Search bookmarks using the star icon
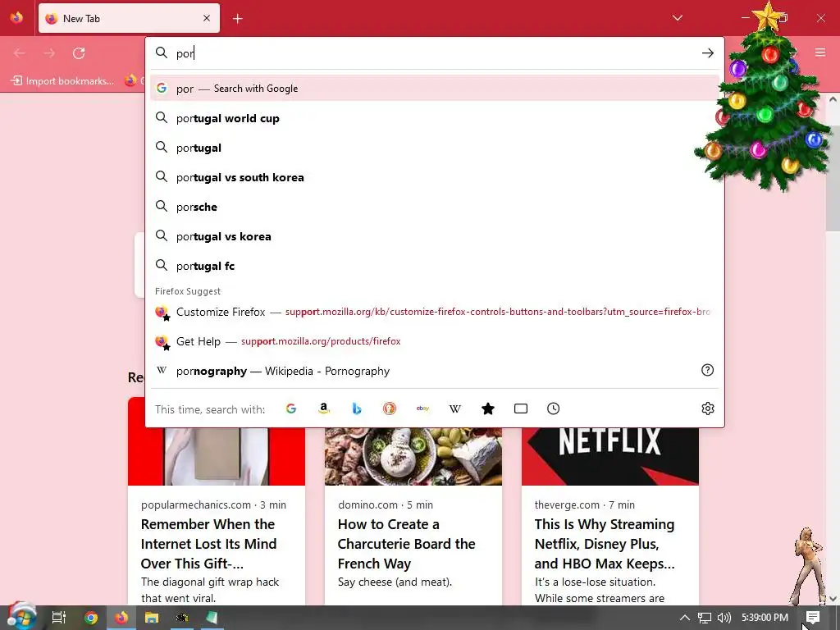This screenshot has width=840, height=630. (x=488, y=409)
